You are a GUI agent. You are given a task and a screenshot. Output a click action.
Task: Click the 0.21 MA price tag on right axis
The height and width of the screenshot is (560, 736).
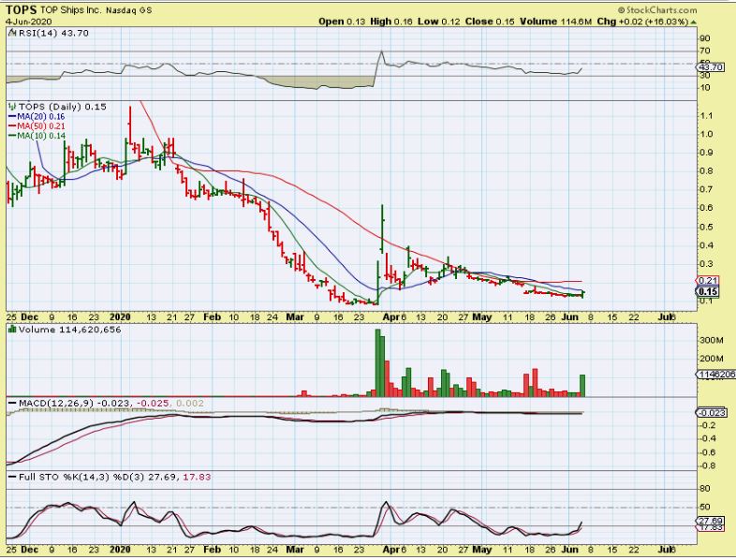coord(708,281)
